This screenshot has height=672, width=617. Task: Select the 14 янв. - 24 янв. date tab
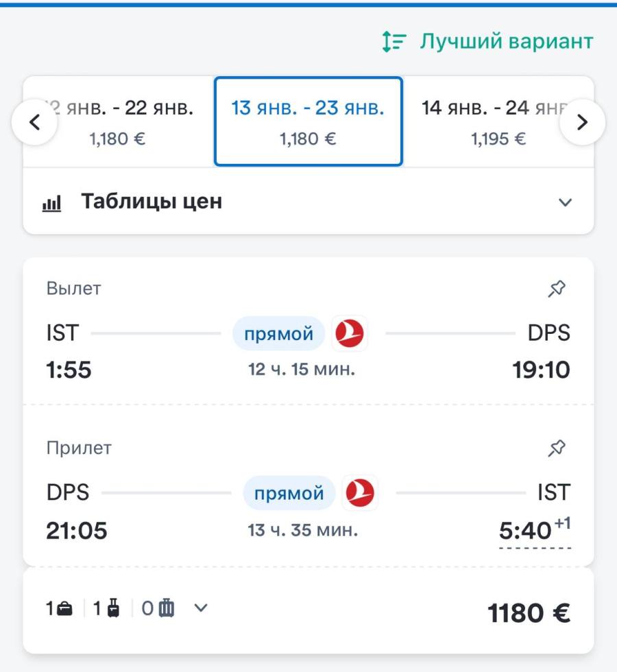pyautogui.click(x=498, y=121)
